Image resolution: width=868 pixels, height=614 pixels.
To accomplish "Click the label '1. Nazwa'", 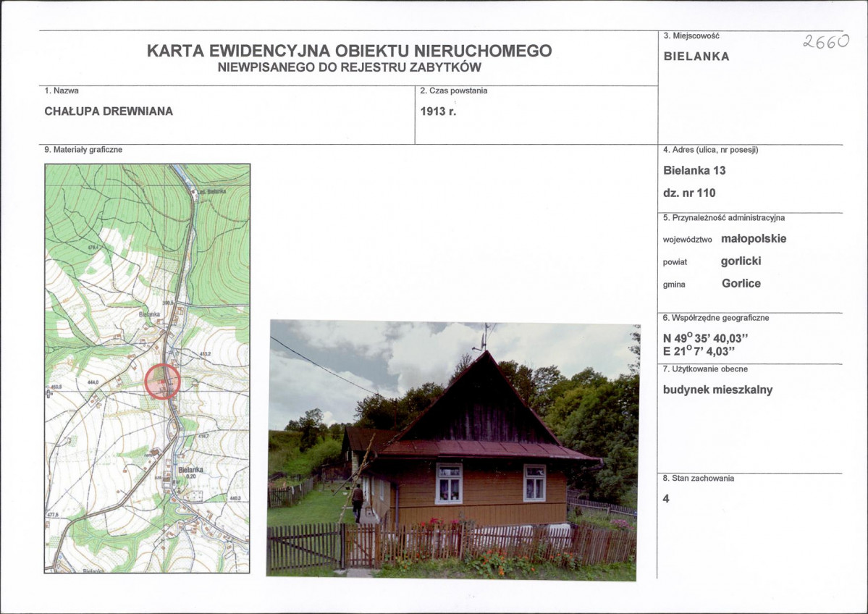I will (62, 91).
